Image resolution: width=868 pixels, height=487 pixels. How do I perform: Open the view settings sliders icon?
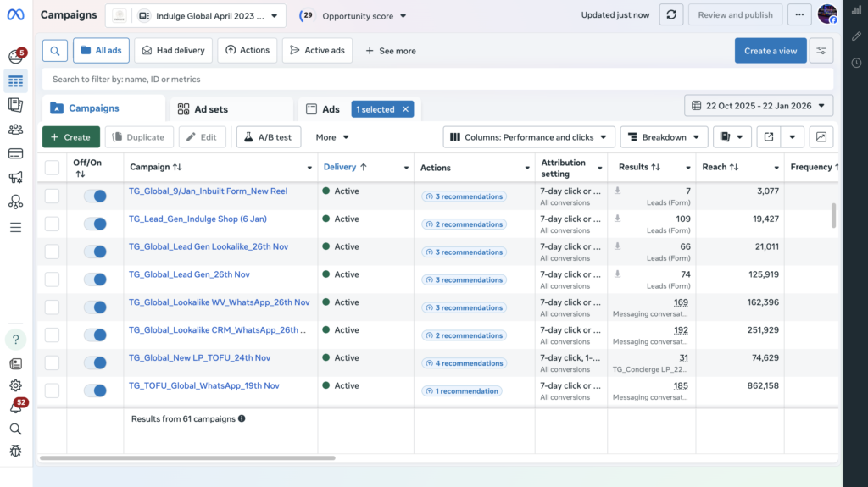tap(821, 51)
